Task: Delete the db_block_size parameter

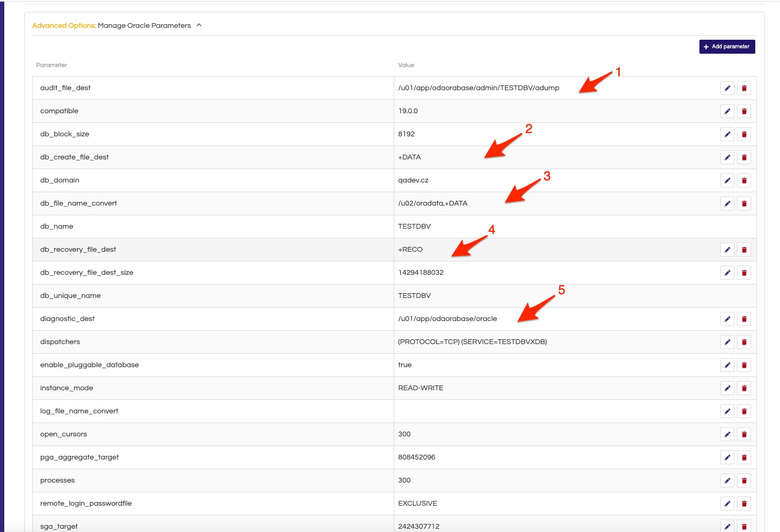Action: (x=743, y=134)
